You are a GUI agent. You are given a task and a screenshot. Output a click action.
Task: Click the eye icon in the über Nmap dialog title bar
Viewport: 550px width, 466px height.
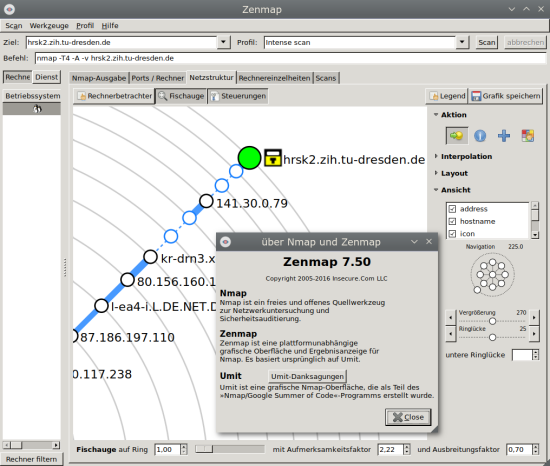(x=226, y=242)
